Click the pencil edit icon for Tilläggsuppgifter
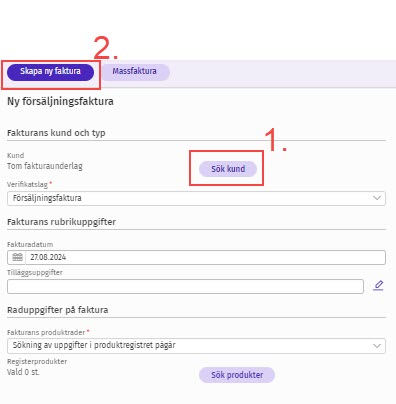 pyautogui.click(x=378, y=286)
